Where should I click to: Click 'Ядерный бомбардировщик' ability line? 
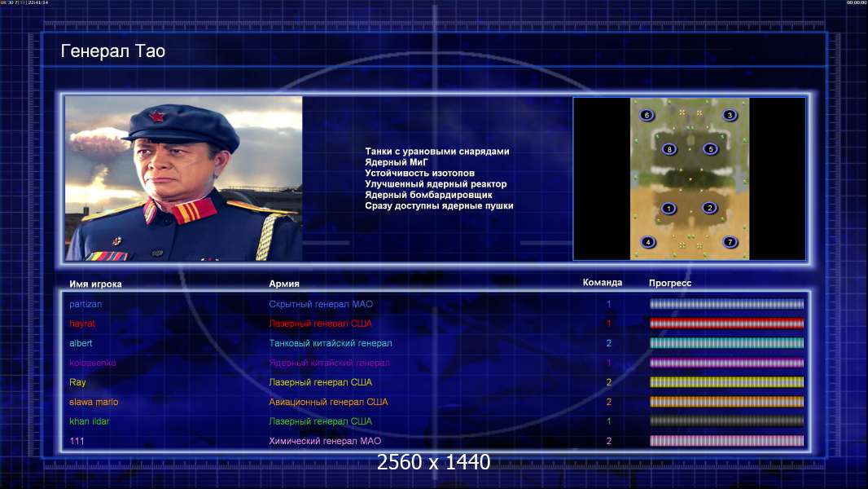pyautogui.click(x=428, y=195)
